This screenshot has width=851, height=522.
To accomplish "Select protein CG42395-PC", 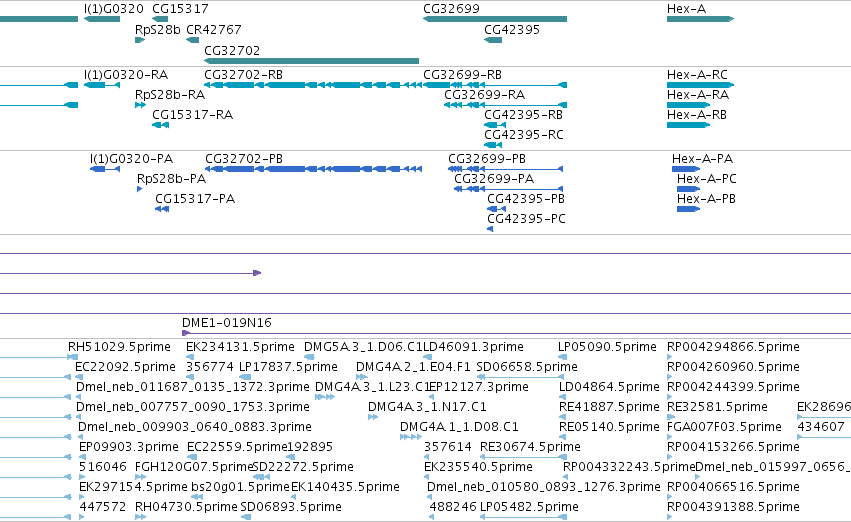I will (x=526, y=219).
